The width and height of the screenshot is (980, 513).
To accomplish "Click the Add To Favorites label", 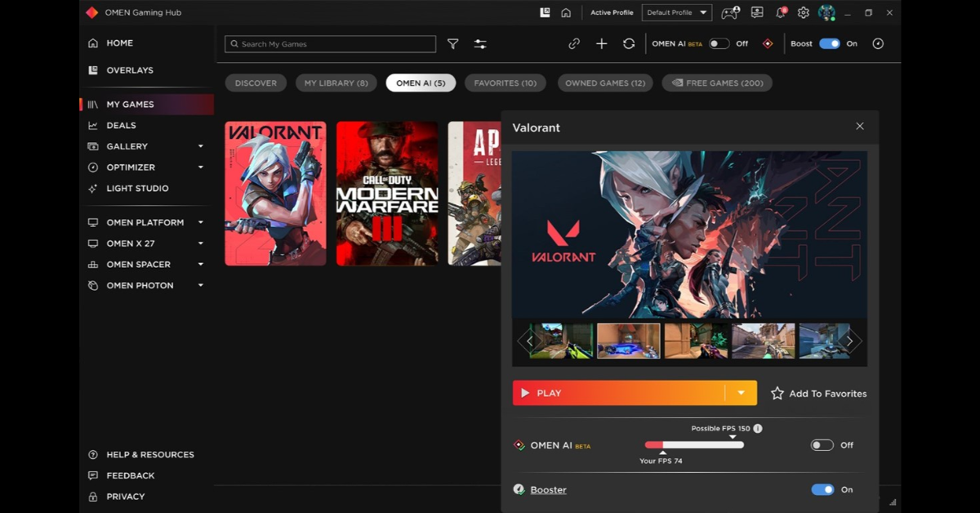I will pos(828,394).
